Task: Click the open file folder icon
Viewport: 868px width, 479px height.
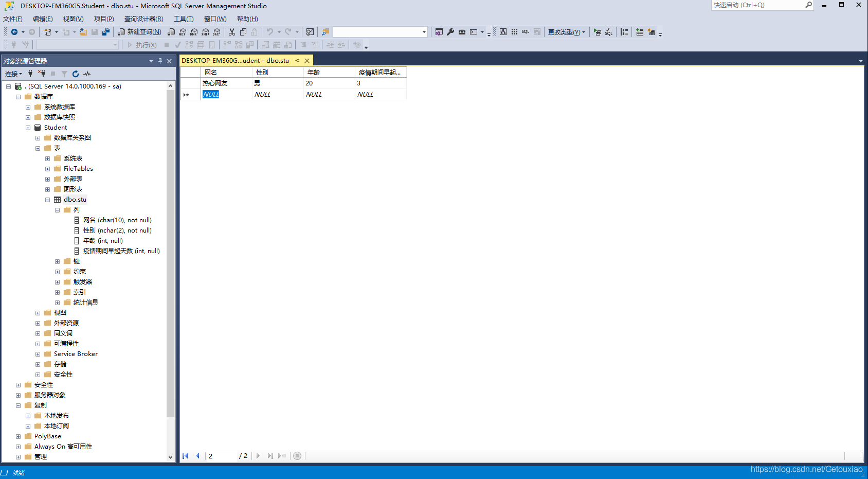Action: [83, 32]
